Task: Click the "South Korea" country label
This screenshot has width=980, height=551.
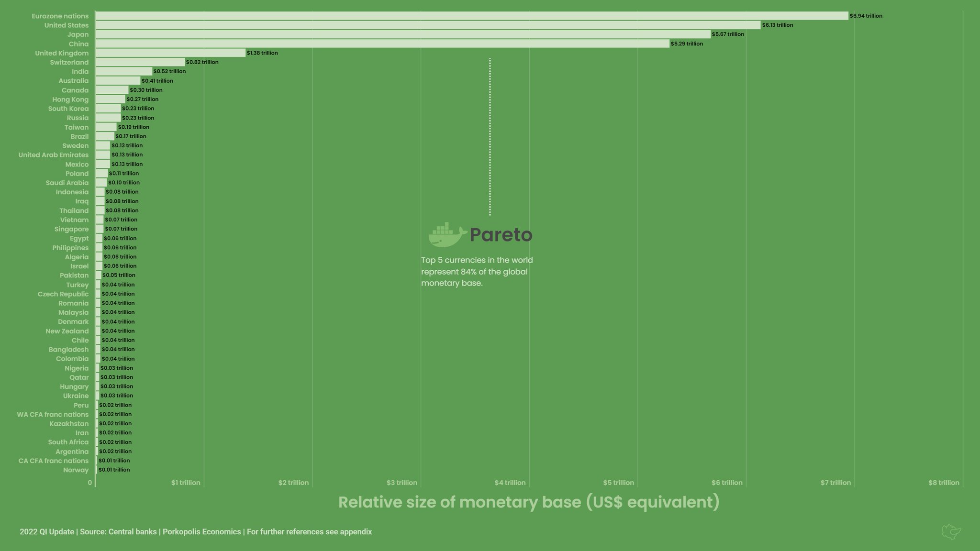Action: click(x=68, y=109)
